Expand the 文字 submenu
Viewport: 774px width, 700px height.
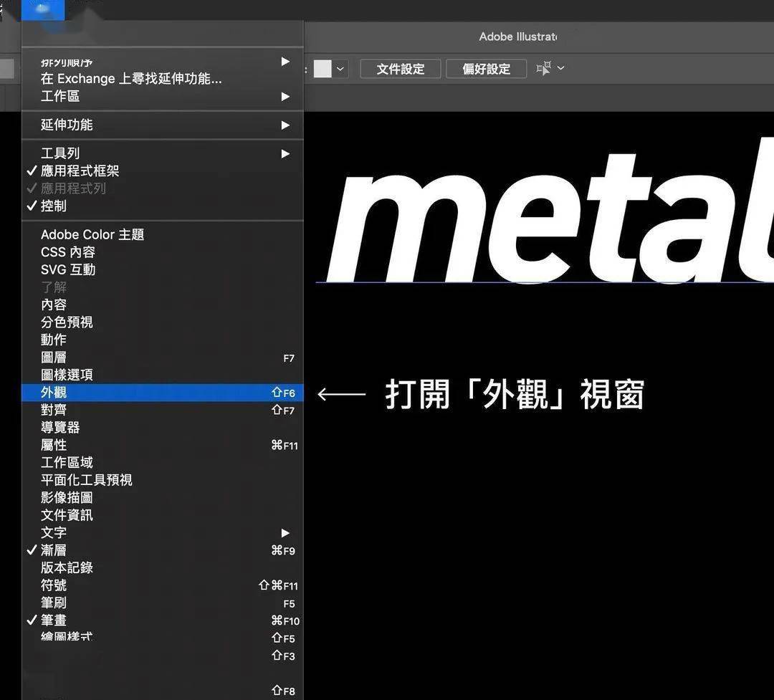163,532
